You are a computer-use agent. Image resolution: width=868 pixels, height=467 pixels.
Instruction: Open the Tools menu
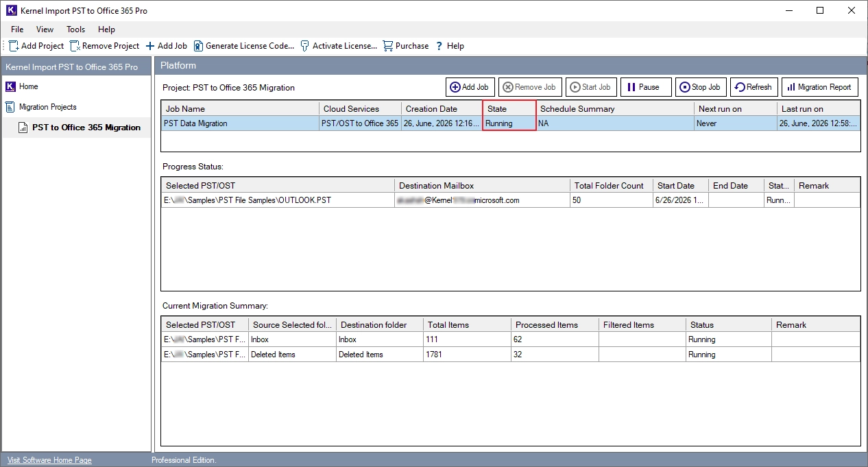point(76,29)
